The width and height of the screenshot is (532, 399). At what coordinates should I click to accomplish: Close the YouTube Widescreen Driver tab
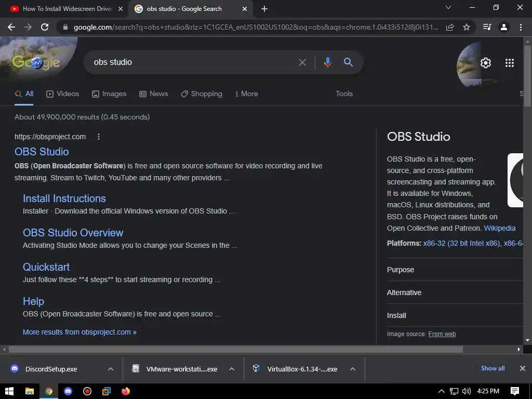(x=121, y=9)
